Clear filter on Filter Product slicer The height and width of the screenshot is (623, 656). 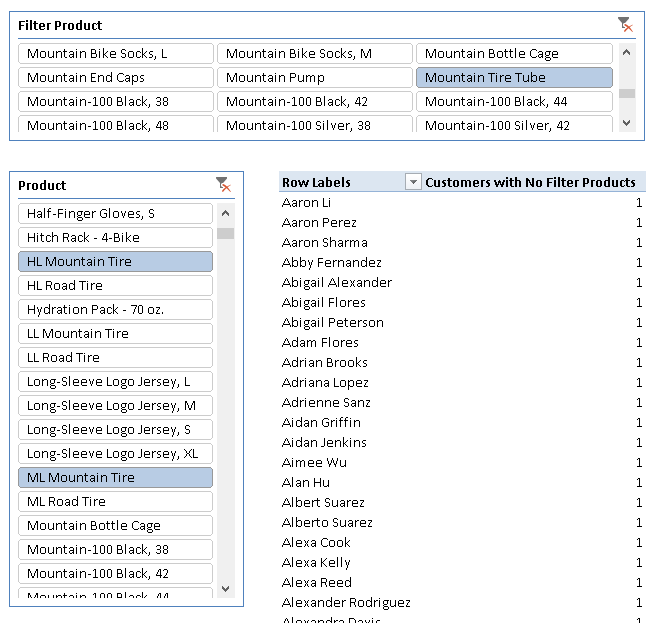tap(625, 25)
